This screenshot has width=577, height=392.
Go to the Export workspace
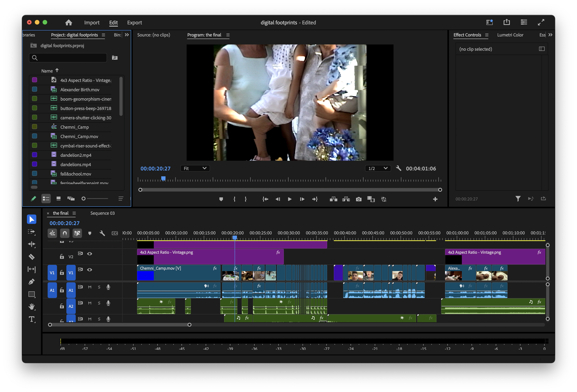134,23
